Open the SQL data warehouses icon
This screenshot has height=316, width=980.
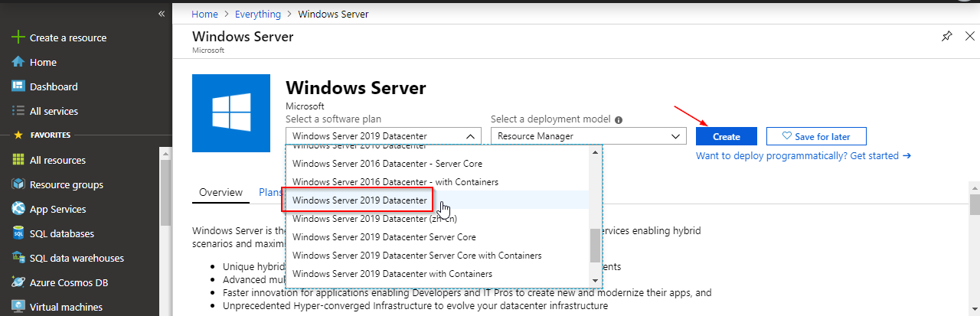pos(18,258)
